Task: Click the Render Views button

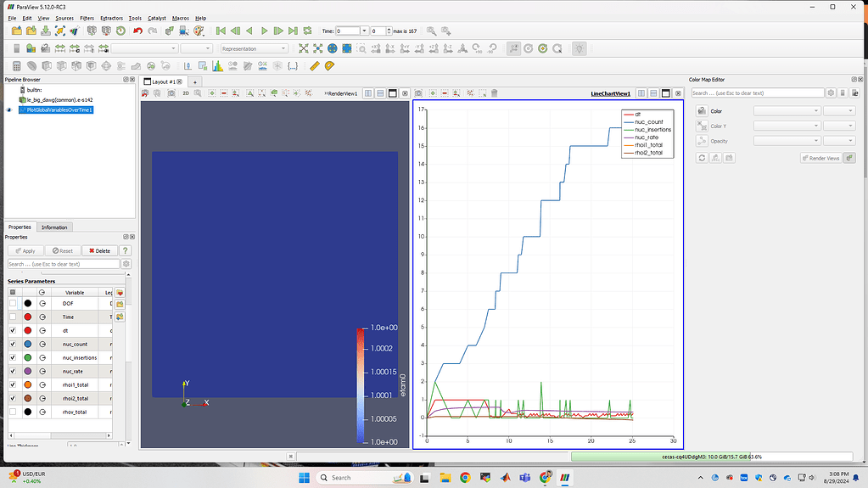Action: [820, 158]
